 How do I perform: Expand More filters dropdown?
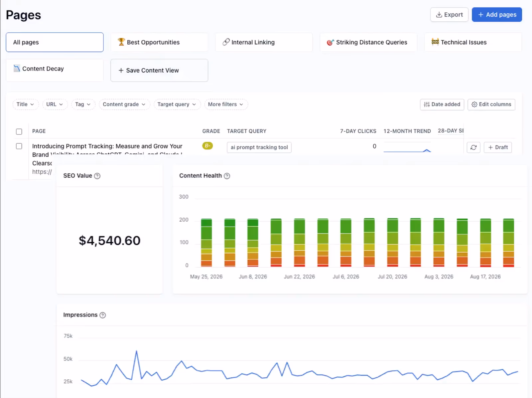[226, 104]
